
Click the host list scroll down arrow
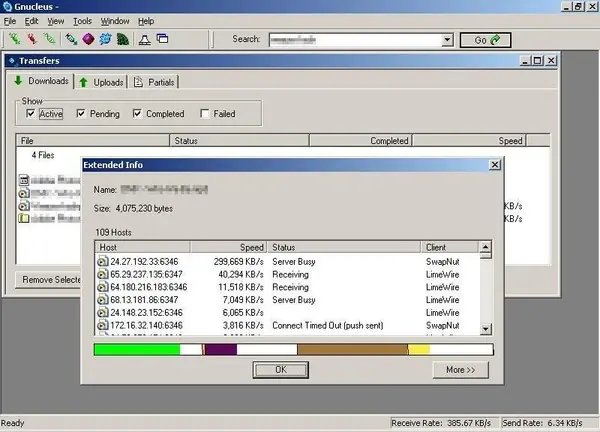tap(486, 328)
